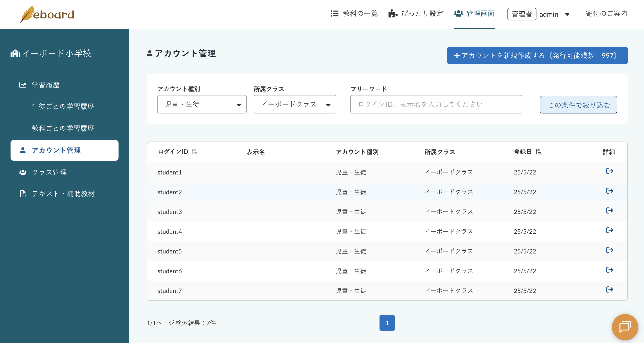Sort by ログインID using sort icon
The height and width of the screenshot is (343, 644).
point(194,152)
